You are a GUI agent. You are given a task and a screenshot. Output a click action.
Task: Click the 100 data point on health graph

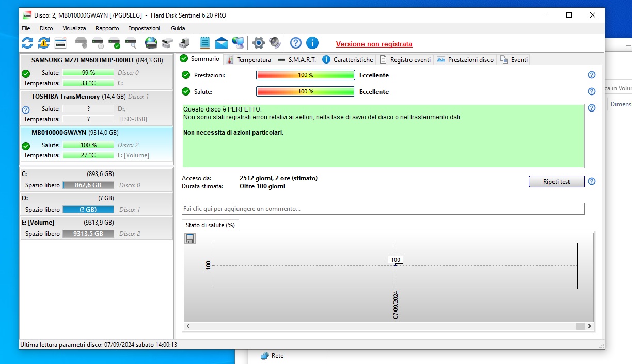(396, 265)
